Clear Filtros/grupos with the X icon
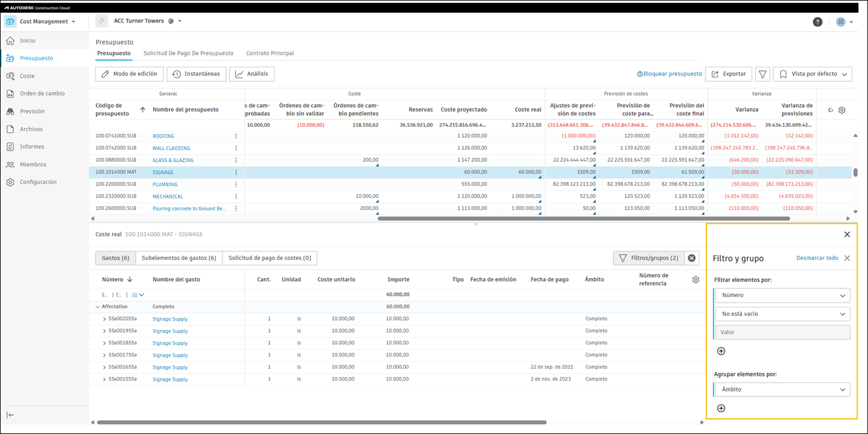The image size is (868, 434). [692, 258]
